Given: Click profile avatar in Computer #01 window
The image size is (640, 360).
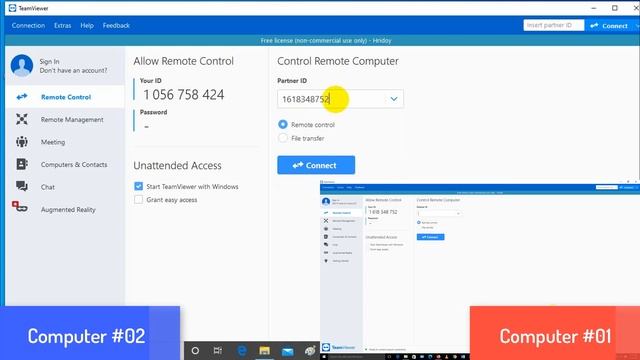Looking at the screenshot, I should point(326,201).
